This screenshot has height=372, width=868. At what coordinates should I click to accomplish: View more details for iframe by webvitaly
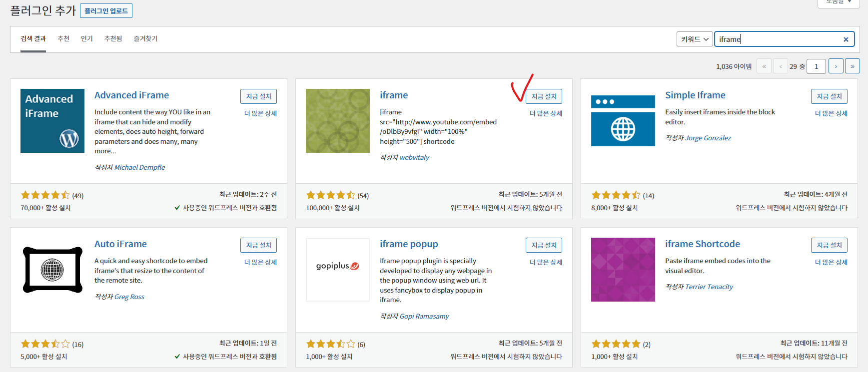546,113
